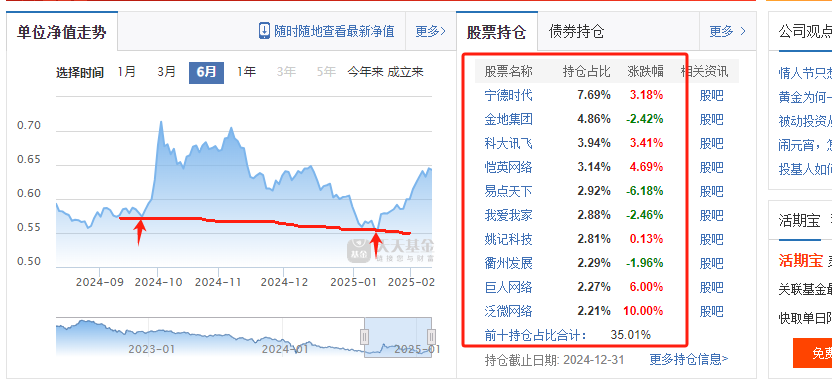Select the 3月 time range
832x388 pixels.
167,72
